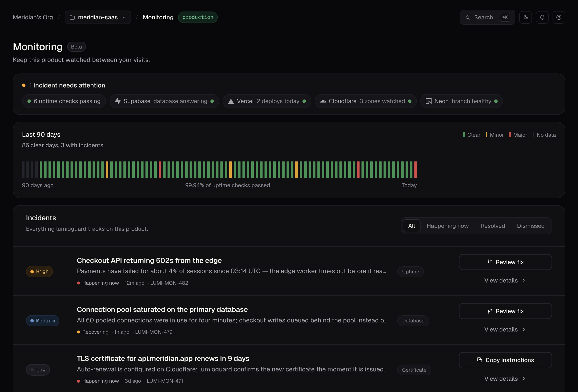Viewport: 578px width, 392px height.
Task: Click the High severity badge
Action: [x=39, y=271]
